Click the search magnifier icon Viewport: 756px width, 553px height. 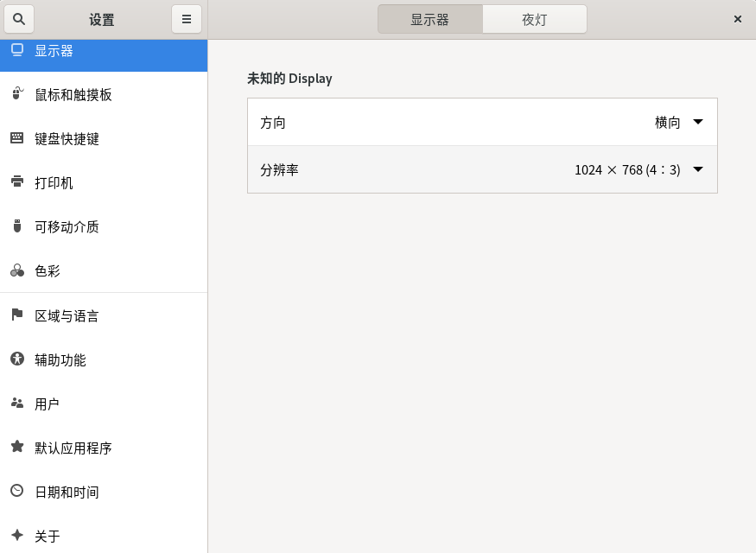pyautogui.click(x=19, y=19)
